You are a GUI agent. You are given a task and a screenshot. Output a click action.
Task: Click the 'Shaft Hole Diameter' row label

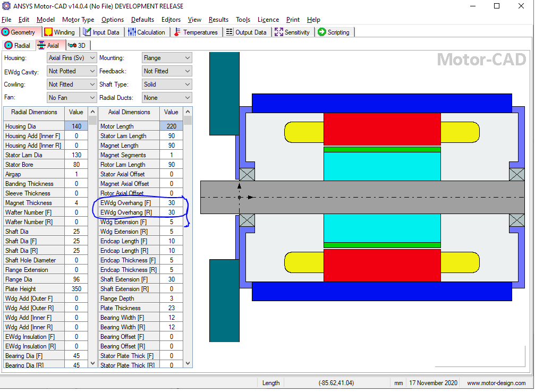pyautogui.click(x=30, y=260)
